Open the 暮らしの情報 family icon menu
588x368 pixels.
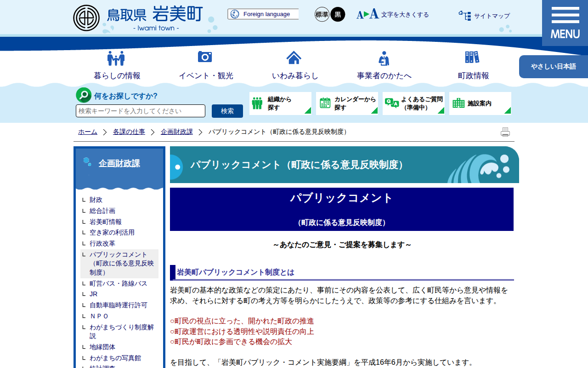click(x=117, y=66)
